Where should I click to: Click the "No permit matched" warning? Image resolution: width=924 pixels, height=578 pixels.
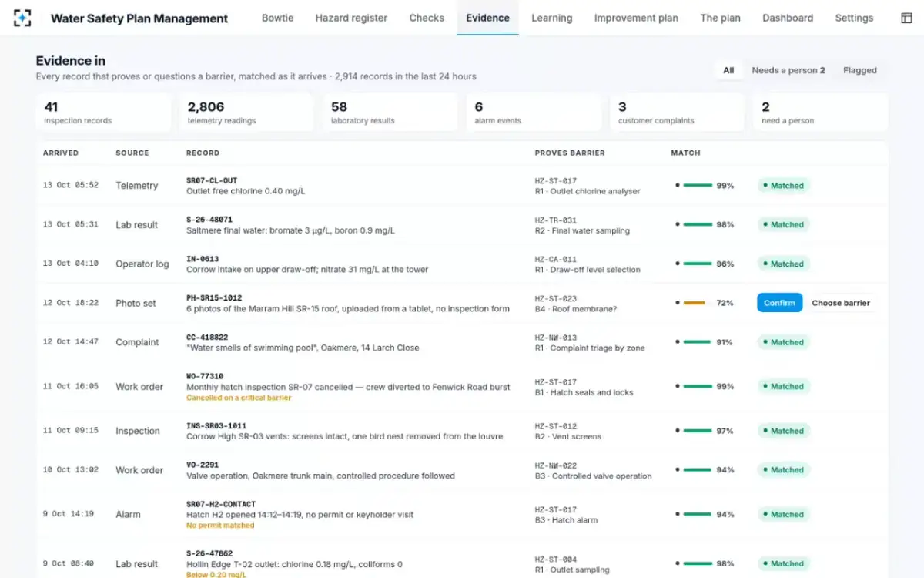[220, 526]
